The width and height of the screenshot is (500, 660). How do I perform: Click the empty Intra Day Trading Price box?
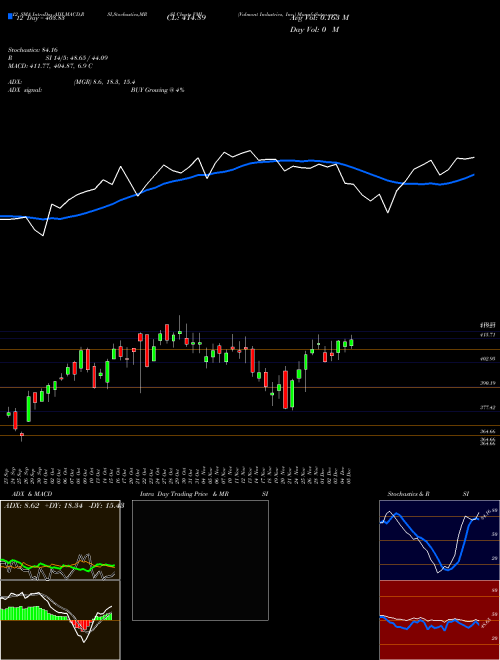pyautogui.click(x=200, y=560)
